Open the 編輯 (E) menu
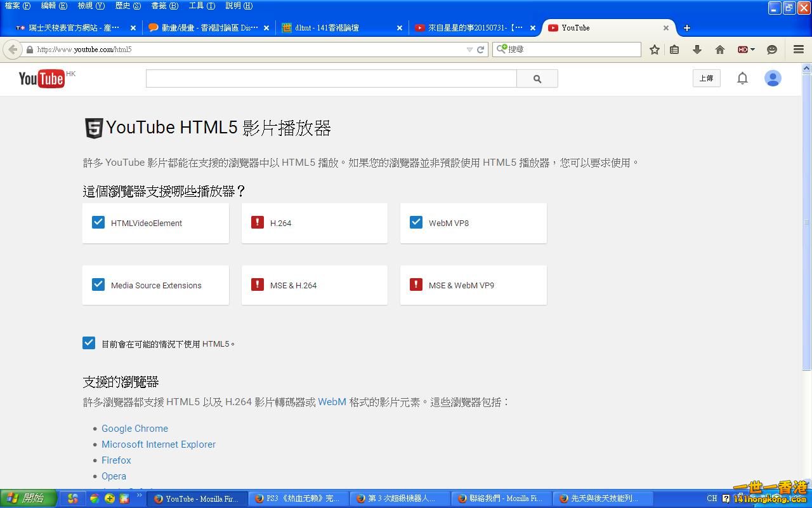The image size is (812, 508). click(54, 6)
